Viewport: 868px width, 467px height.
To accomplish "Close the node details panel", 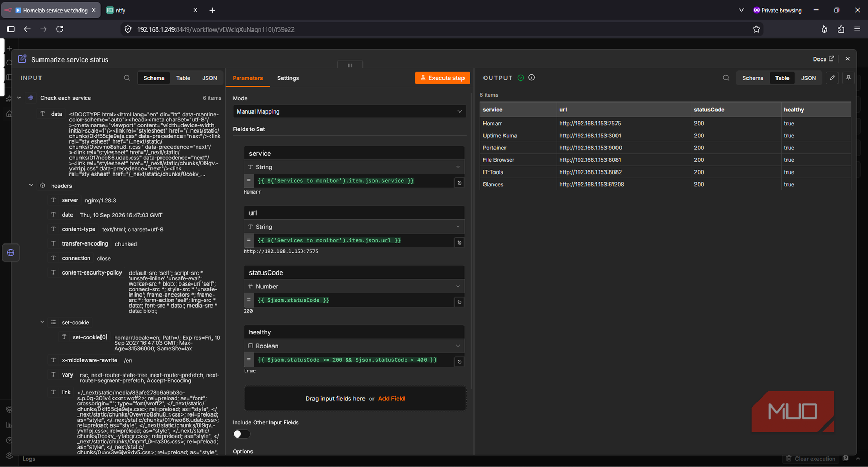I will click(847, 59).
